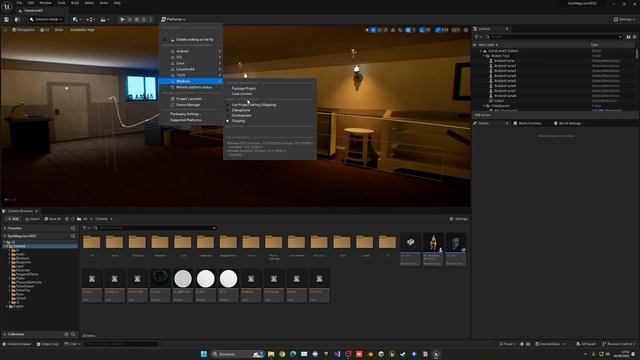Open Visual Studio from taskbar
Viewport: 640px width, 360px height.
tap(337, 354)
